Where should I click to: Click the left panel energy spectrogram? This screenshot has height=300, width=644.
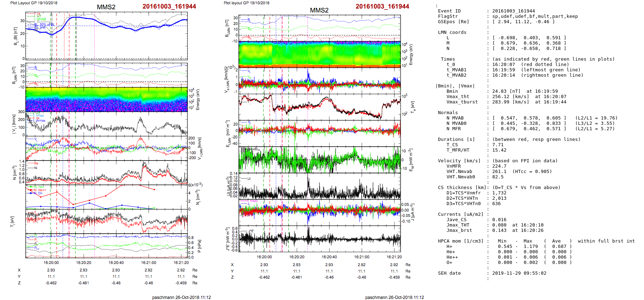tap(106, 100)
